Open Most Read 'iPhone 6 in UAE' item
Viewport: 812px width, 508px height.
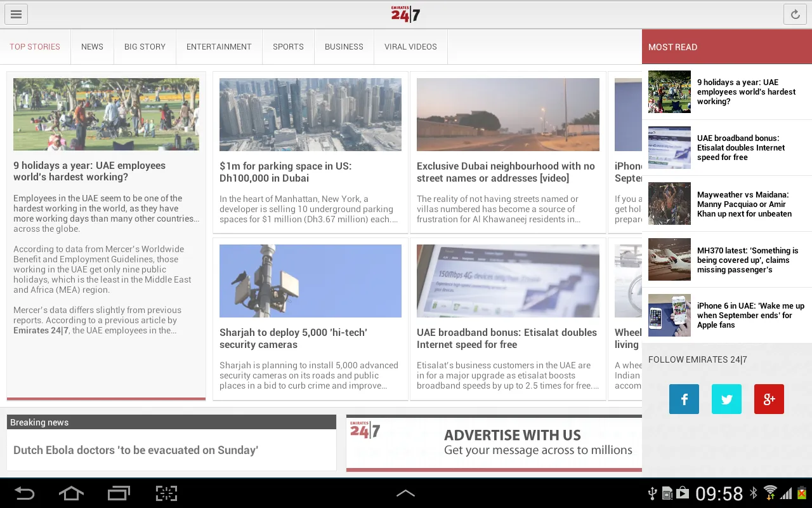coord(727,316)
